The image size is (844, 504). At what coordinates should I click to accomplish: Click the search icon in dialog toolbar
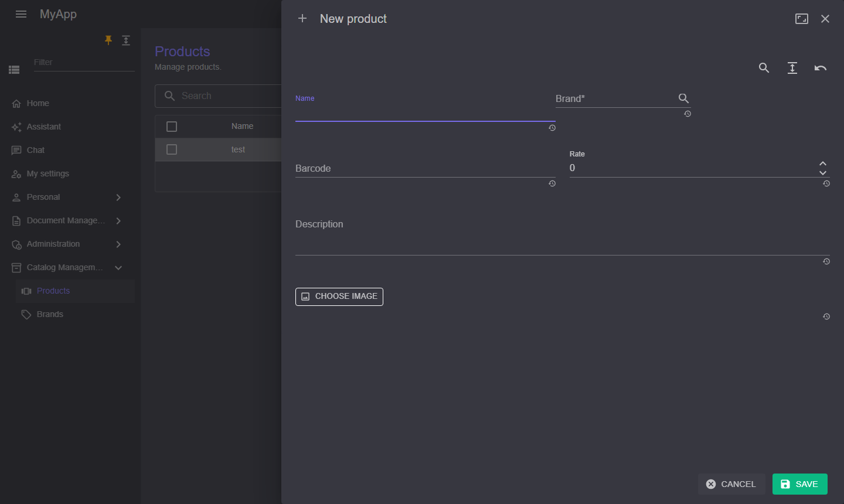click(764, 68)
